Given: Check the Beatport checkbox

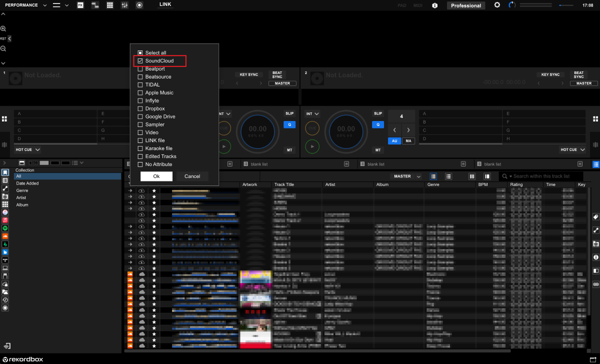Looking at the screenshot, I should pyautogui.click(x=140, y=68).
